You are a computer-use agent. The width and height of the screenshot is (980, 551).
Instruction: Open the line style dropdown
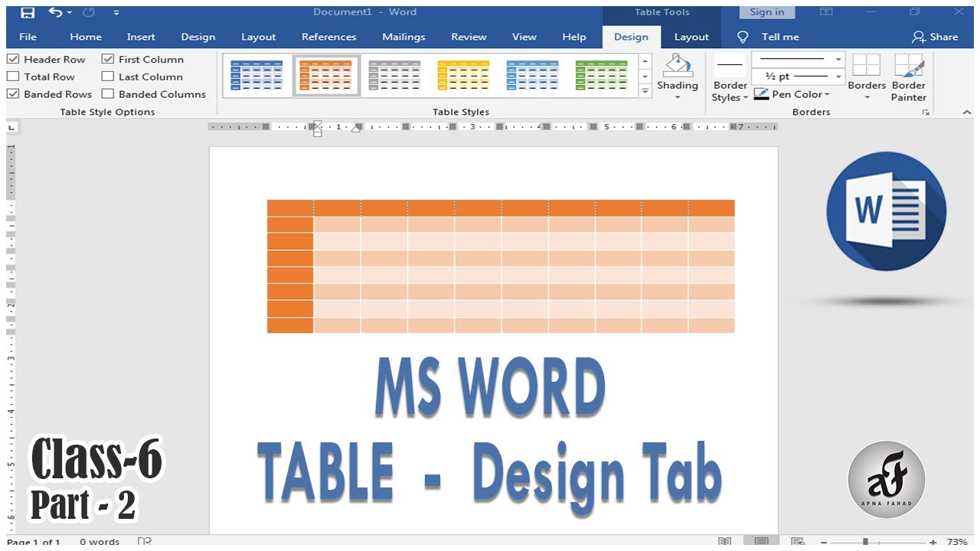pyautogui.click(x=798, y=59)
